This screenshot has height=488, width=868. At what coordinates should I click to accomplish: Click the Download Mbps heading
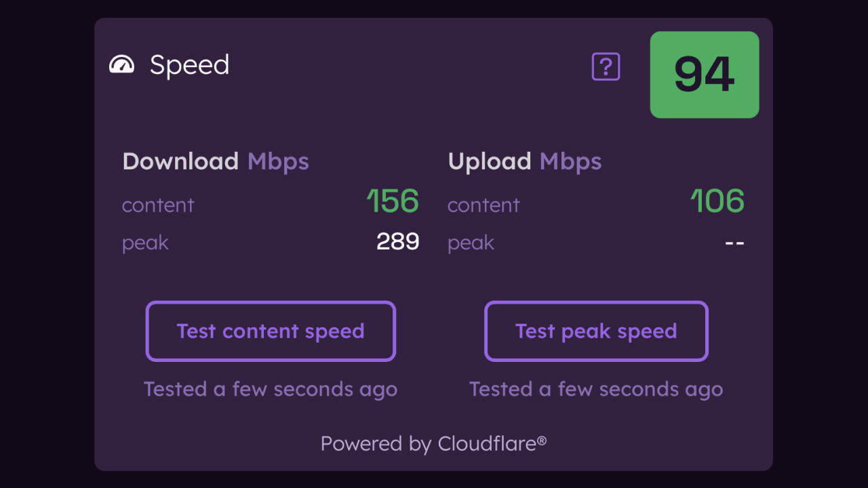click(215, 161)
